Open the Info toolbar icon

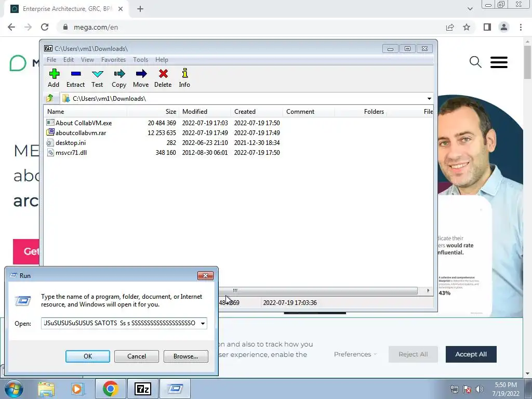(184, 78)
